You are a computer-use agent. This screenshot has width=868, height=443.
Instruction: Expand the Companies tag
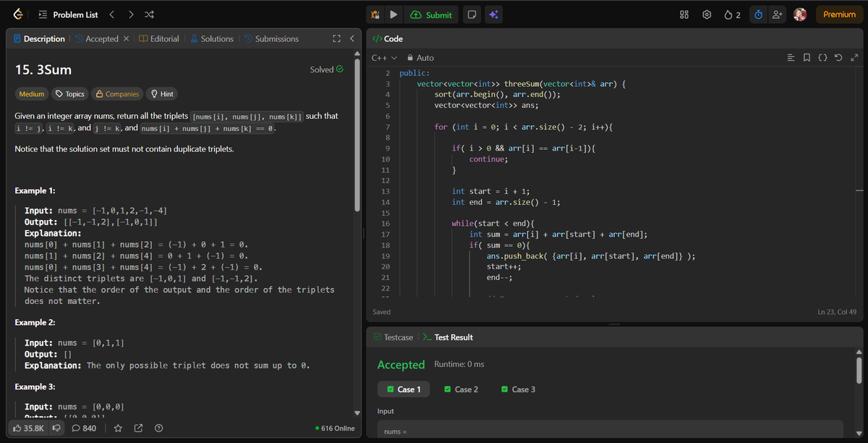(x=117, y=94)
